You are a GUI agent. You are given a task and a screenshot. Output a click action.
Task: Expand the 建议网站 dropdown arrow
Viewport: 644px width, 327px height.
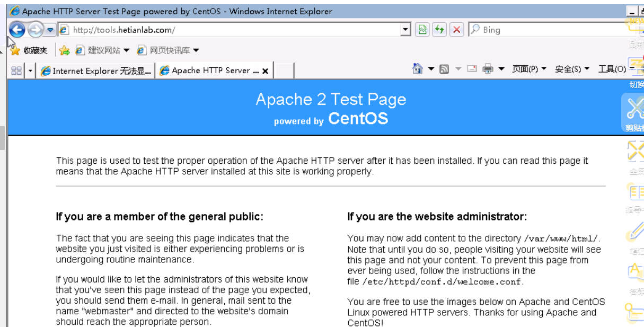pyautogui.click(x=126, y=50)
